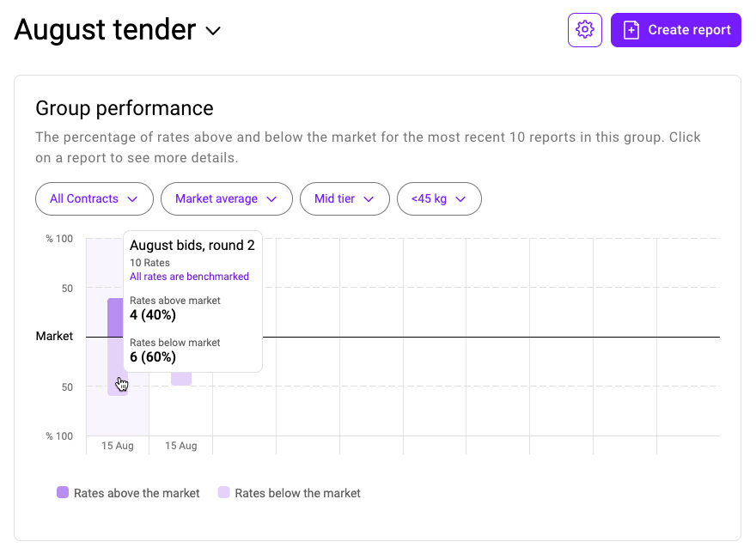Click the dark purple above-market bar

pos(115,317)
